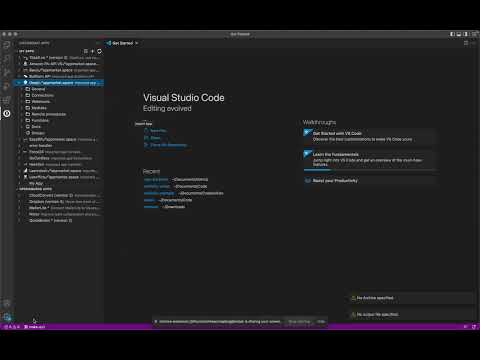The image size is (480, 360).
Task: Open the Customize Layout button in title bar
Action: [x=474, y=34]
